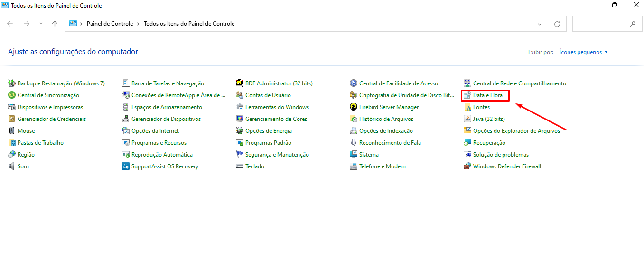Go up one level with the arrow
This screenshot has height=259, width=644.
coord(55,24)
